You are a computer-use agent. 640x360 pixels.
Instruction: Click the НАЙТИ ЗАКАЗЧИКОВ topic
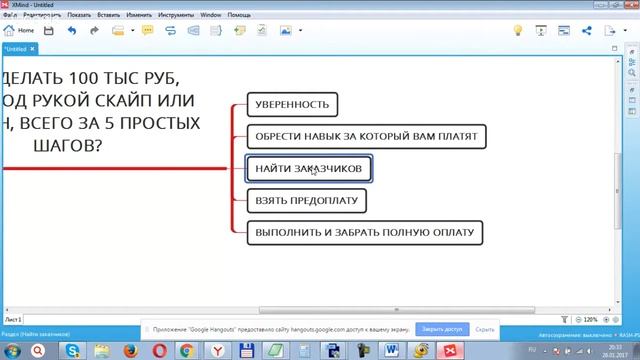[309, 169]
